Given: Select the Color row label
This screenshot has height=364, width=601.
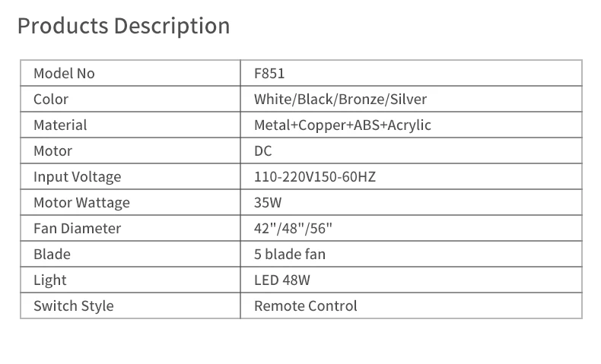Looking at the screenshot, I should tap(51, 100).
